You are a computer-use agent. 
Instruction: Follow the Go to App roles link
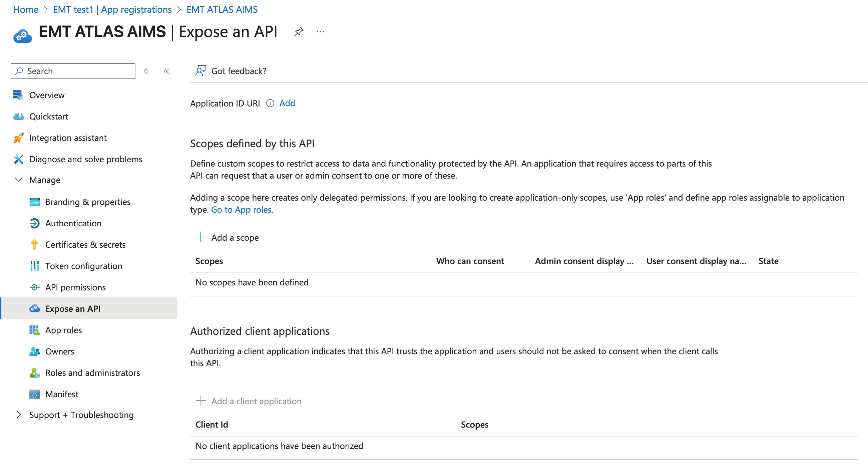242,210
